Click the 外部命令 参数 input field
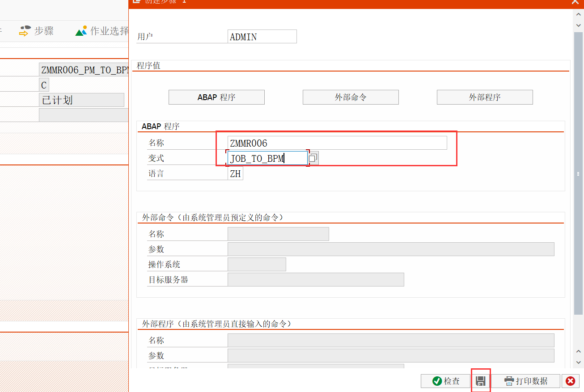The height and width of the screenshot is (392, 584). pyautogui.click(x=391, y=249)
